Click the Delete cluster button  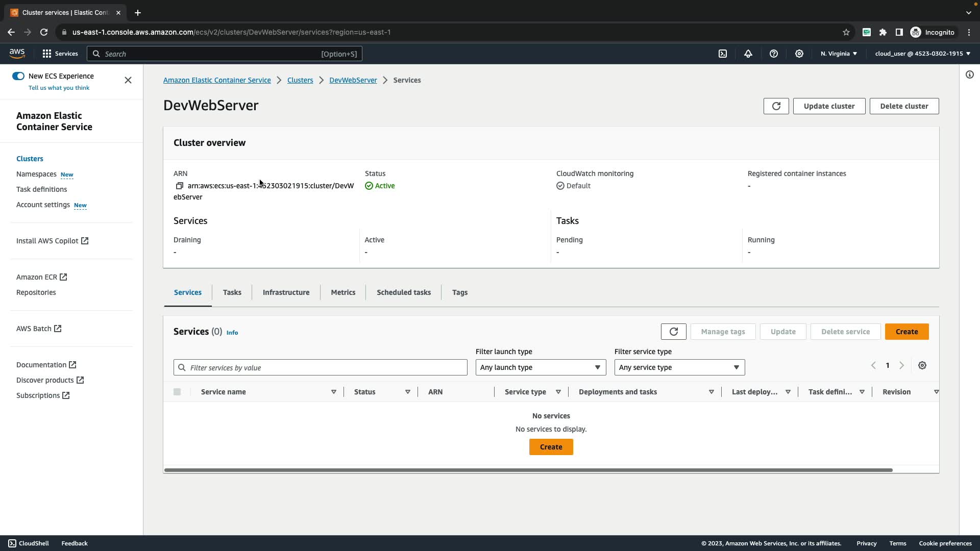[904, 106]
